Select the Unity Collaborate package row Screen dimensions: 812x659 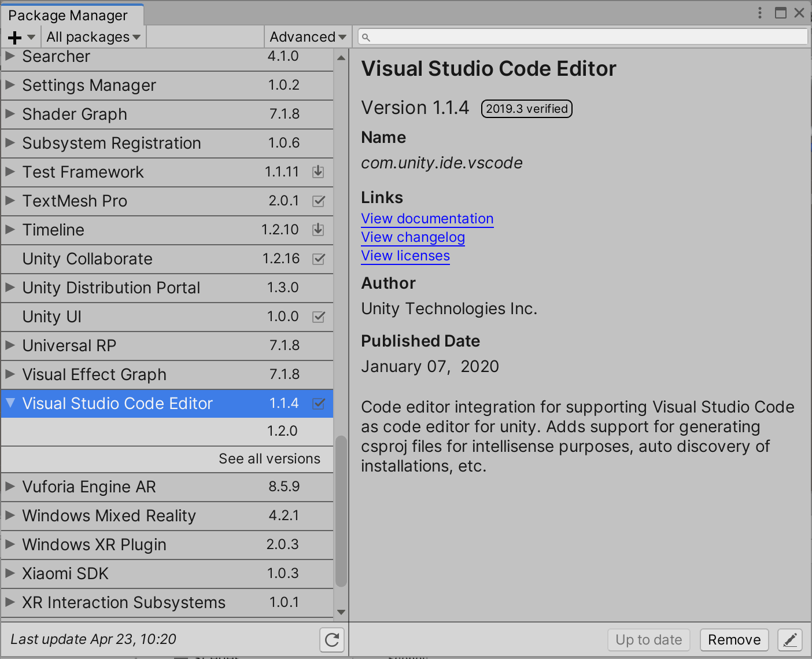pos(167,259)
